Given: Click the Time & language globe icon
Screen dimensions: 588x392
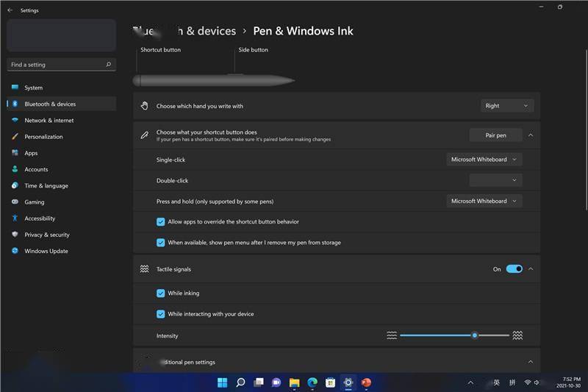Looking at the screenshot, I should click(15, 185).
